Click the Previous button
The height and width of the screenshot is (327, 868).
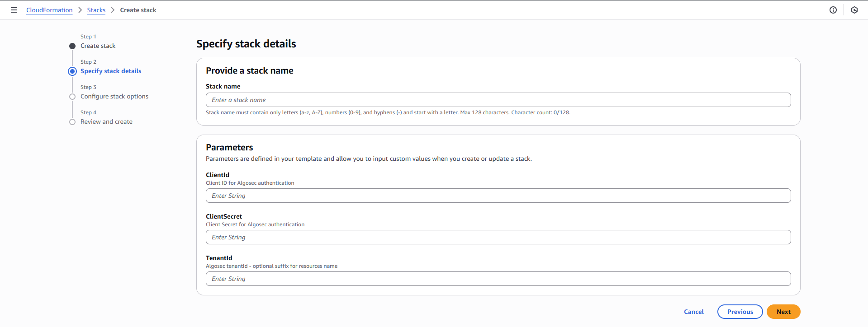point(740,312)
